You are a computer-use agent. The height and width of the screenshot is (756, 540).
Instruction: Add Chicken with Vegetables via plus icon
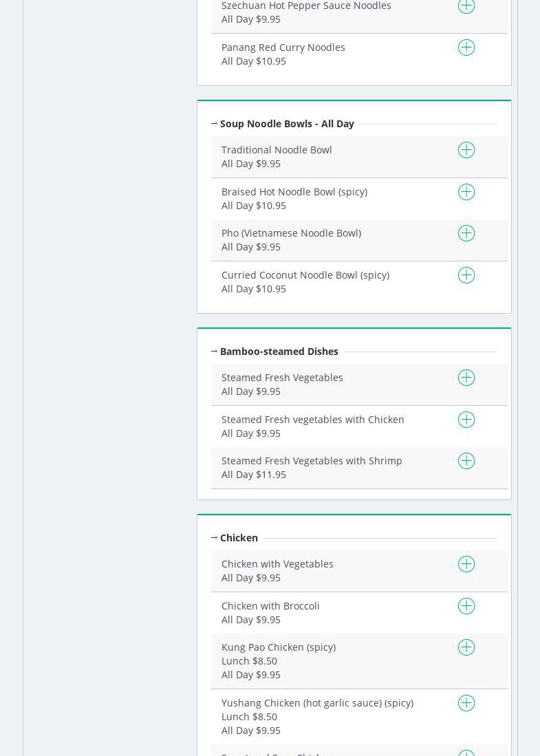(466, 564)
